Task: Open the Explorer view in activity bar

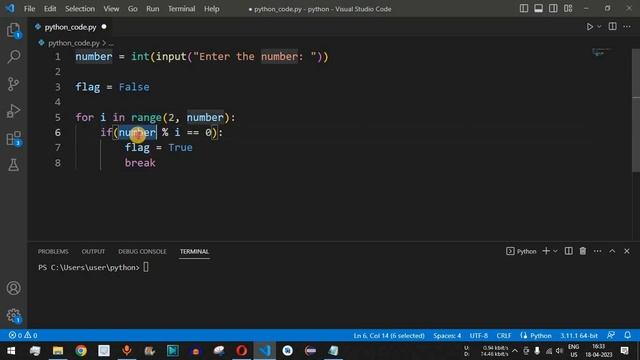Action: click(x=13, y=30)
